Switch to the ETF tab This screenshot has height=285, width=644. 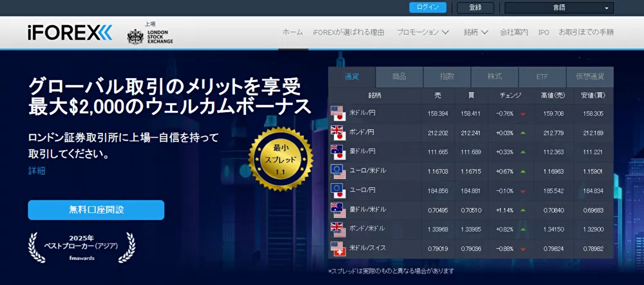542,77
